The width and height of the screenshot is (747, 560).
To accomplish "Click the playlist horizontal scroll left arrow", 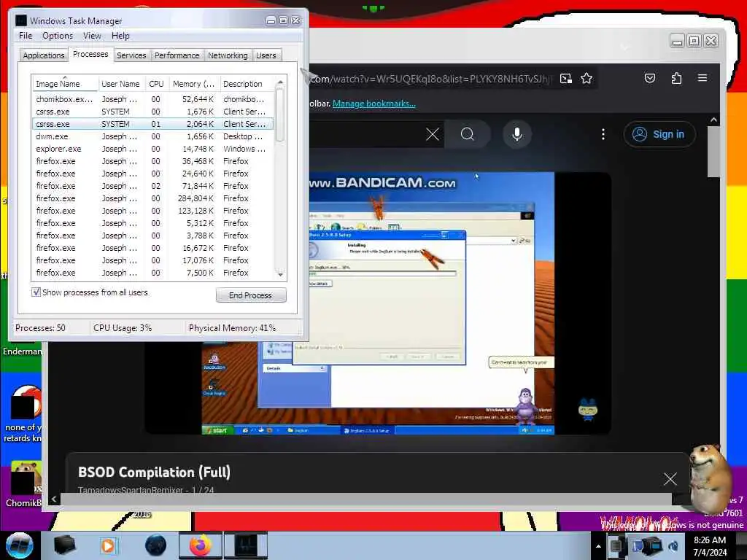I will [x=54, y=499].
